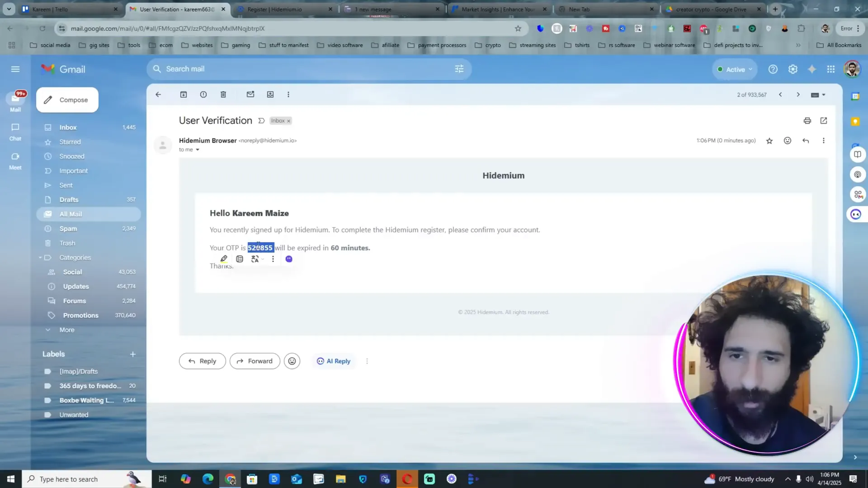Click the emoji reaction button below email
This screenshot has height=488, width=868.
pos(292,361)
